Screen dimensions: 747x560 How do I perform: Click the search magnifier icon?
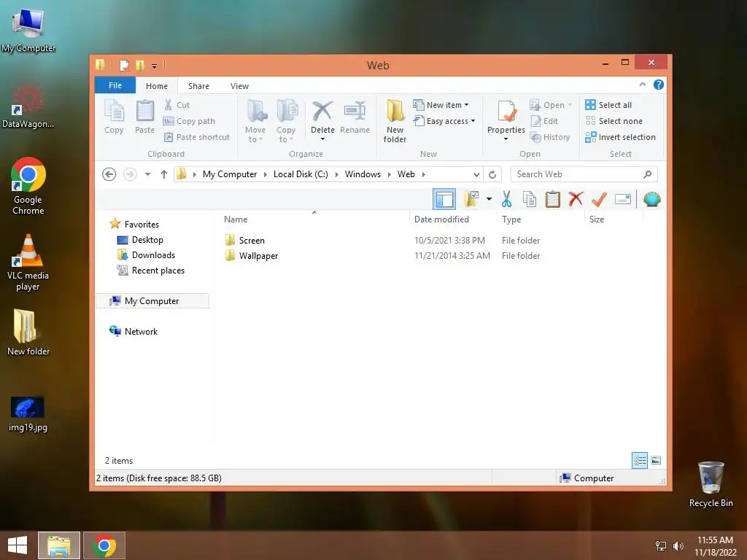(x=648, y=174)
